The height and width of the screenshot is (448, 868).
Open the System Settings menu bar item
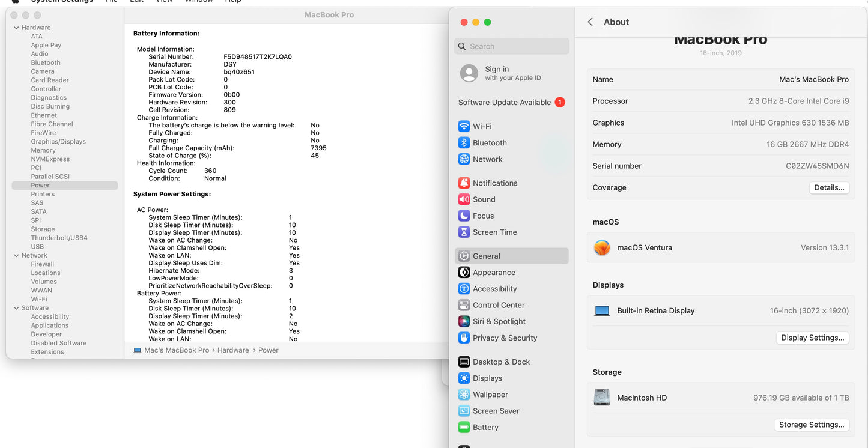[x=62, y=1]
